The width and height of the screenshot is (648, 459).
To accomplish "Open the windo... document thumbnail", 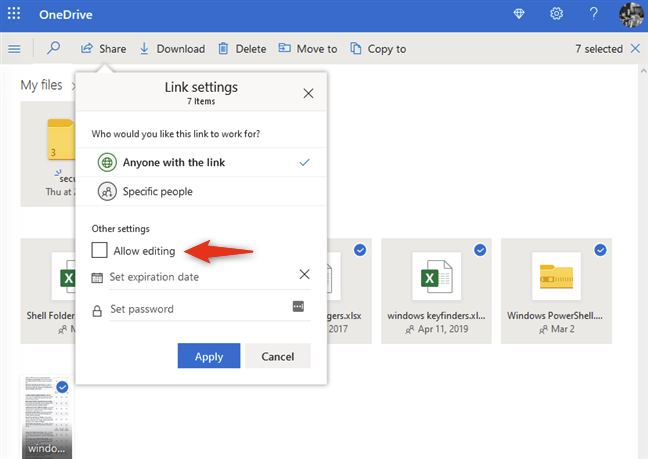I will [47, 416].
